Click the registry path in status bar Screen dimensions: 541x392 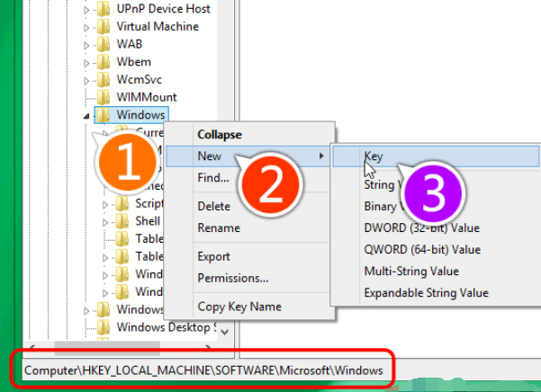point(203,370)
